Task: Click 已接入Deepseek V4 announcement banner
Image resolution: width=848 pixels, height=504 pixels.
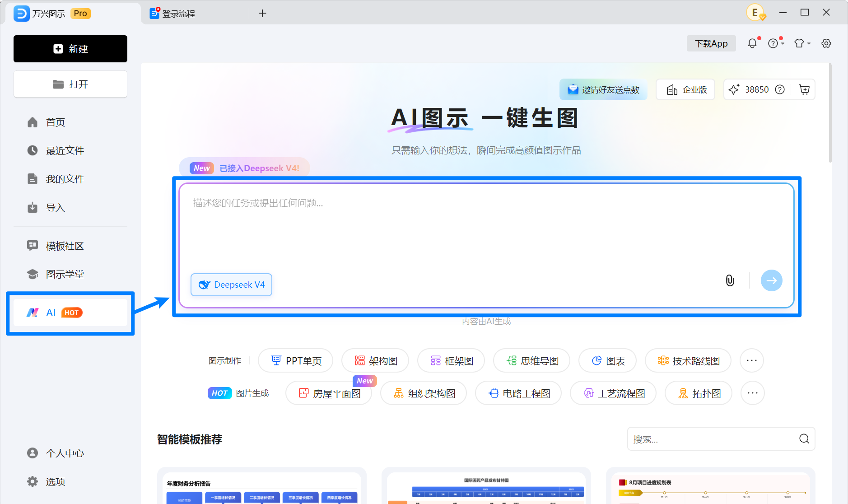Action: (x=245, y=168)
